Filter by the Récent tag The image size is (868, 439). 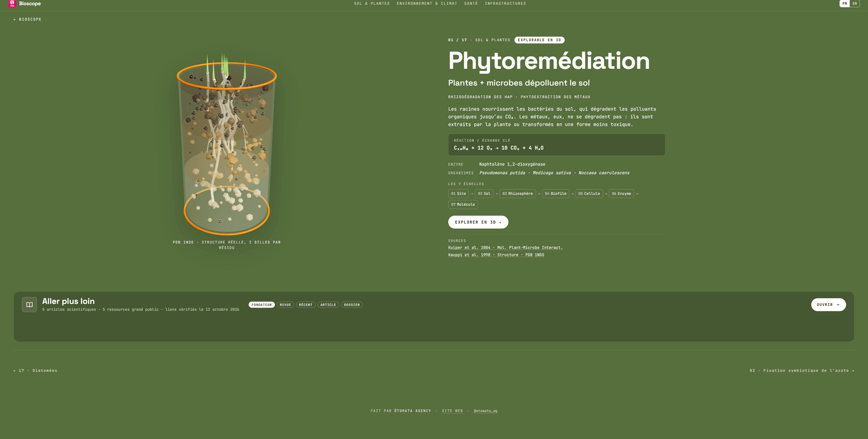[x=305, y=305]
